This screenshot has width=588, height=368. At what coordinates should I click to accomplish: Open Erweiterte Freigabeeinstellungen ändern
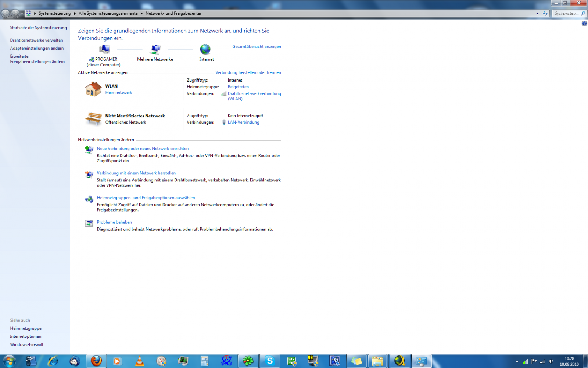point(37,59)
